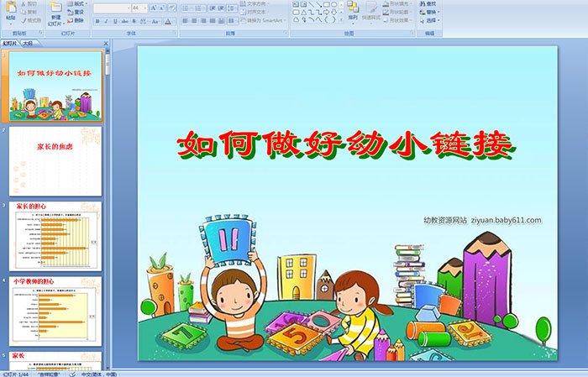
Task: Click the Numbering list button
Action: pos(200,8)
